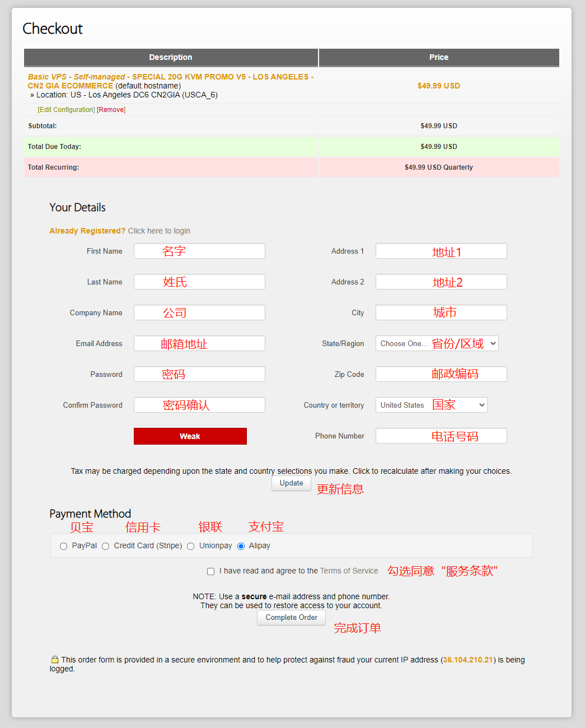Expand the Country or territory dropdown

pyautogui.click(x=431, y=405)
